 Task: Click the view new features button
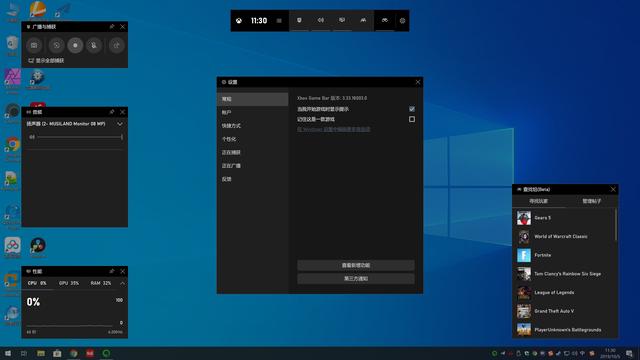(x=356, y=265)
